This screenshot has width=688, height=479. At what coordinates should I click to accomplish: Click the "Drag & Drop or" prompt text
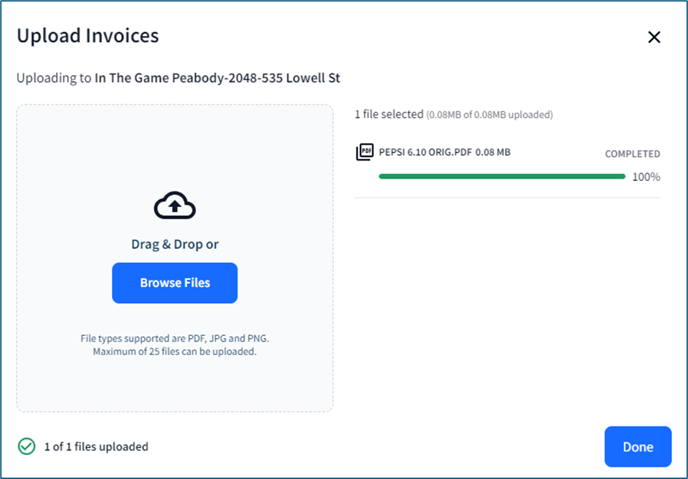175,244
